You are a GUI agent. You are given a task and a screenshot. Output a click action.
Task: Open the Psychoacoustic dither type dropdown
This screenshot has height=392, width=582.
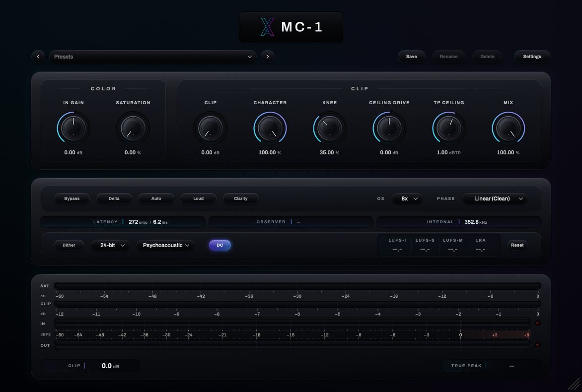click(165, 245)
